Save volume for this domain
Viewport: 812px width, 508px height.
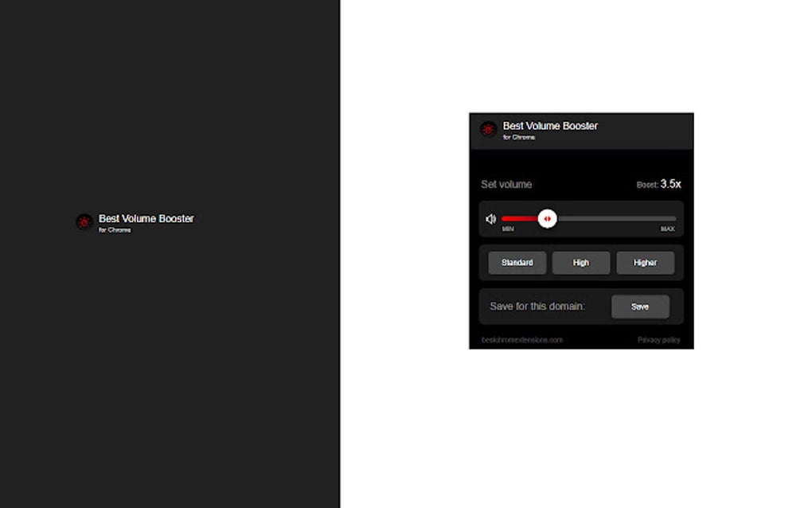point(640,307)
